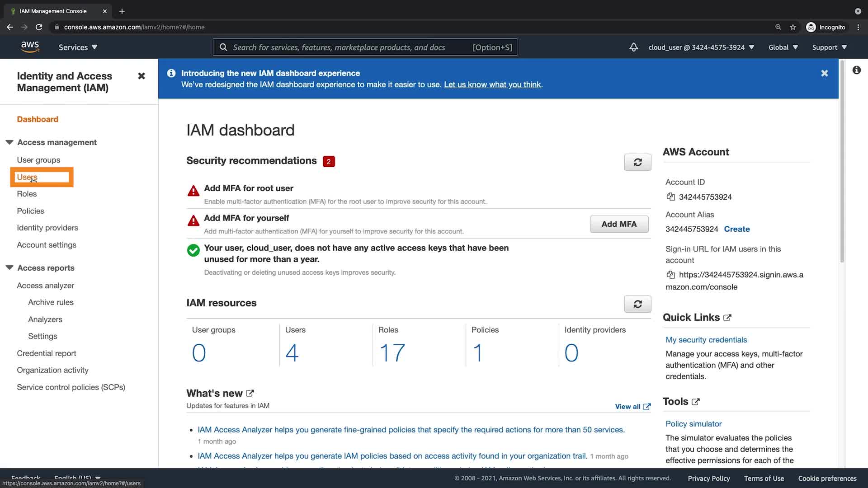Viewport: 868px width, 488px height.
Task: Open the info panel icon at right
Action: tap(856, 70)
